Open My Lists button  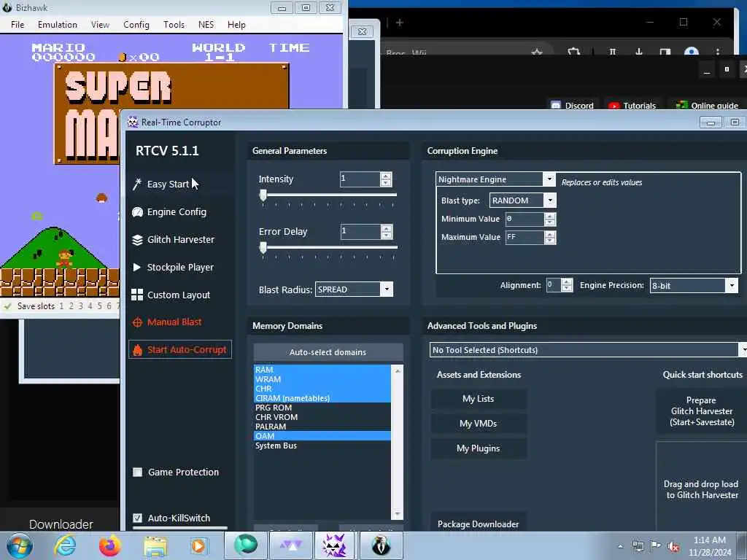coord(479,399)
